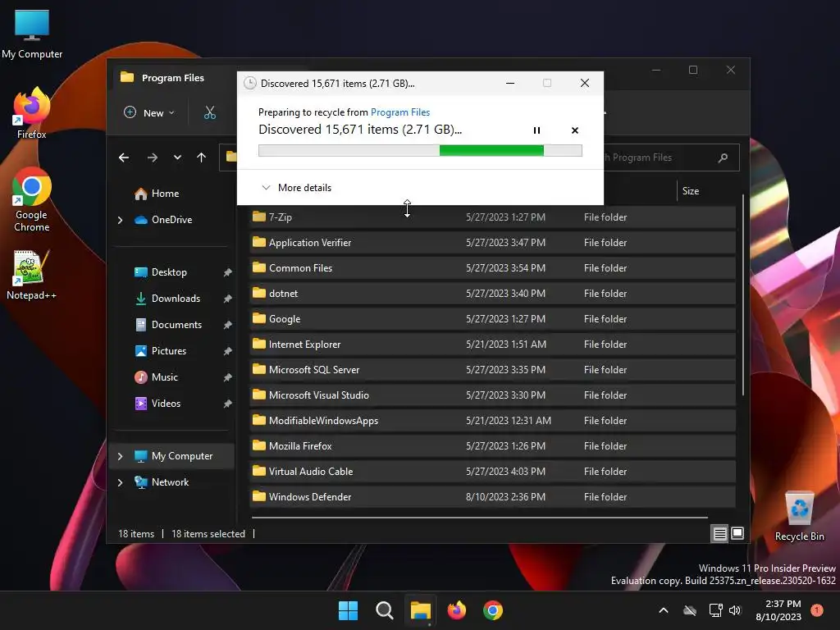Select the 7-Zip folder
The width and height of the screenshot is (840, 630).
[492, 217]
